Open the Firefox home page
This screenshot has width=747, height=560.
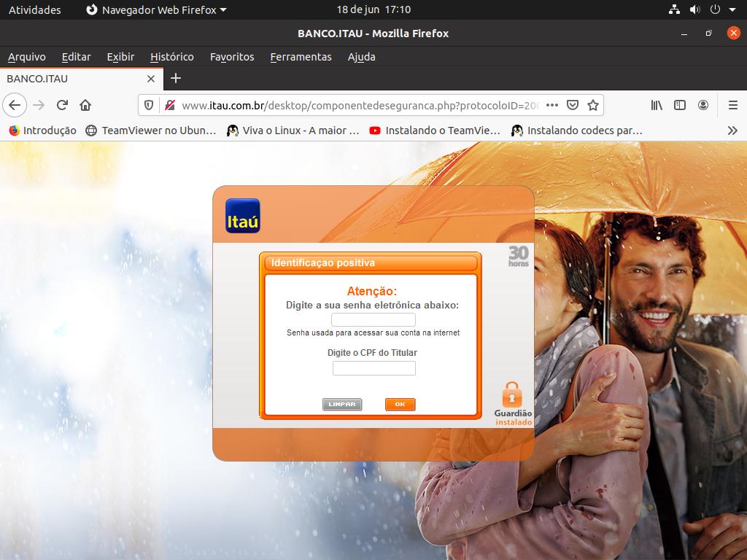tap(85, 105)
